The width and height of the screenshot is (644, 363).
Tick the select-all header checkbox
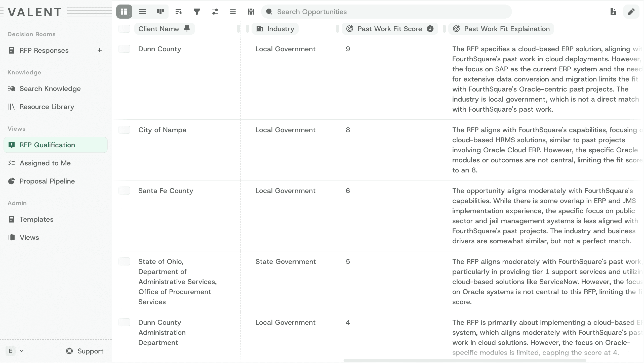124,29
